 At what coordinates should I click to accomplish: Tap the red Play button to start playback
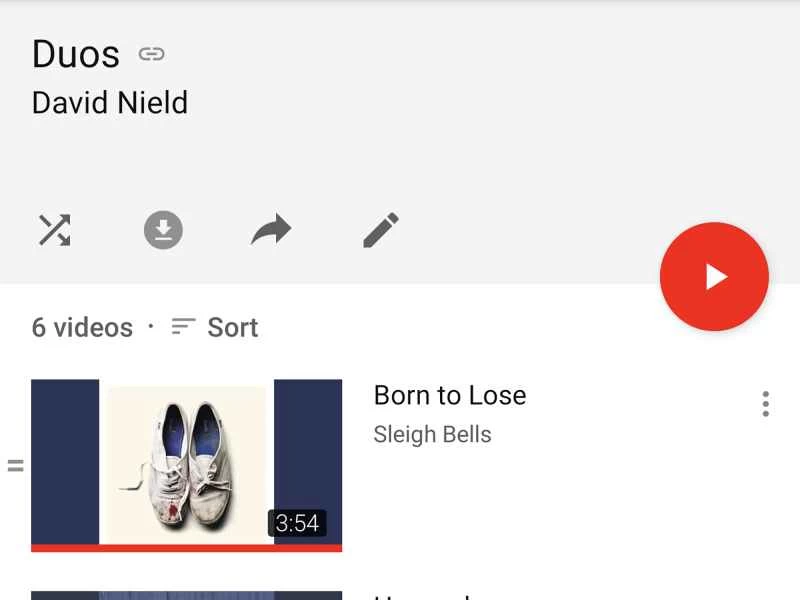pos(714,276)
